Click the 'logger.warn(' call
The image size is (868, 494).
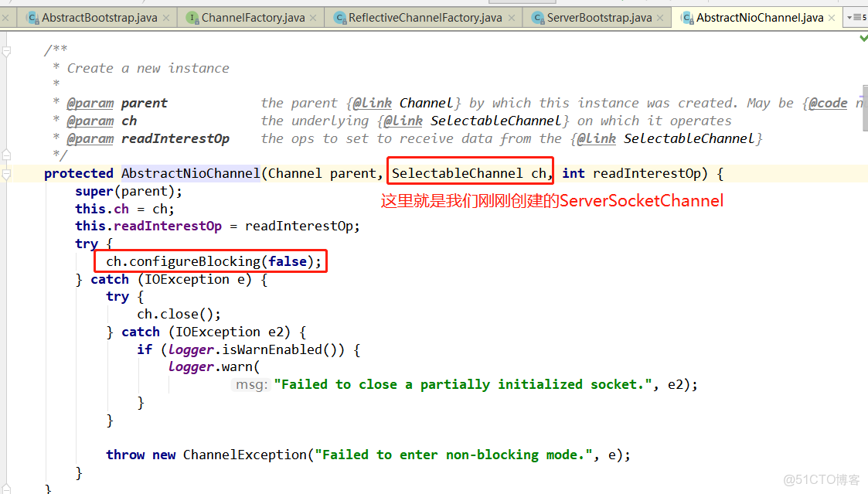[x=213, y=367]
